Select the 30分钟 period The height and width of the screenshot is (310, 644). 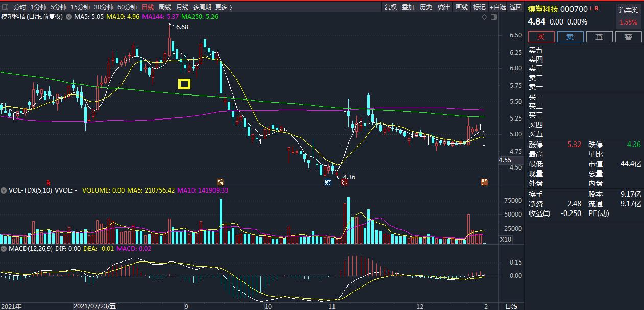coord(104,7)
